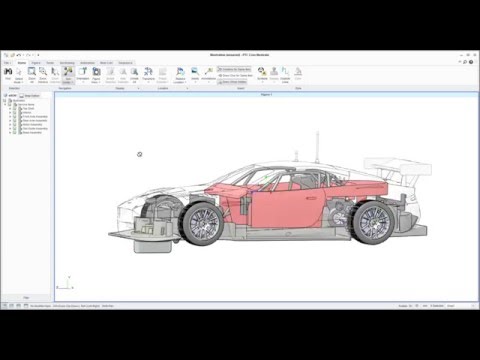Switch to the Home ribbon tab

point(22,63)
